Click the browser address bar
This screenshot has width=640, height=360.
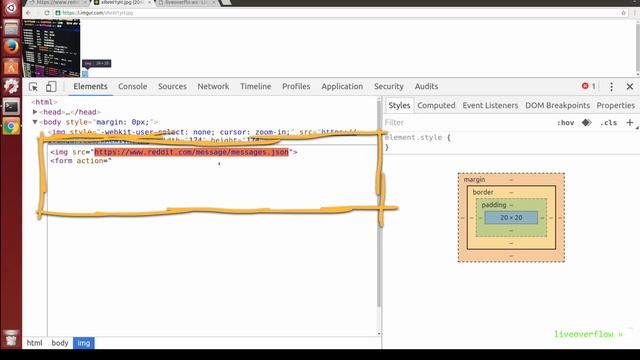(339, 13)
